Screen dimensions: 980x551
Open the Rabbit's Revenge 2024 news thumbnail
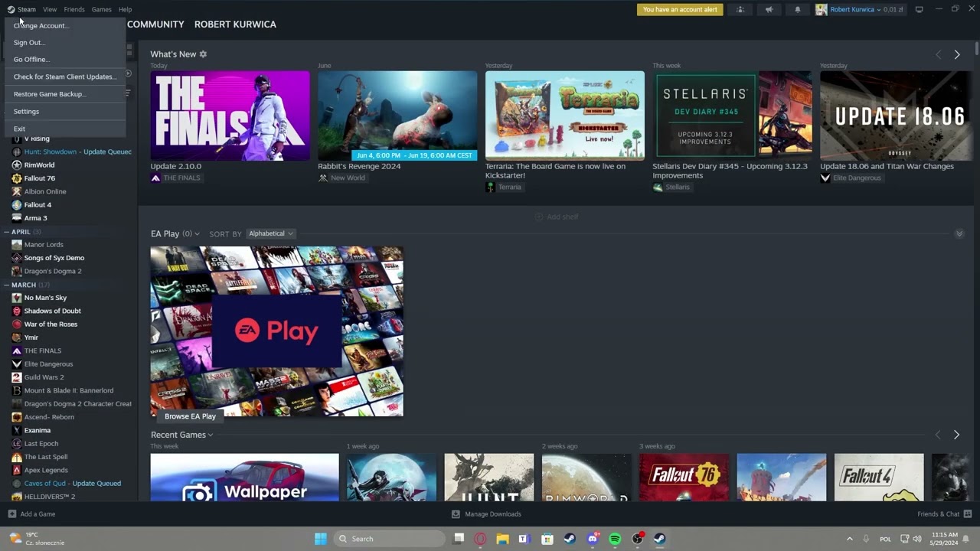397,116
